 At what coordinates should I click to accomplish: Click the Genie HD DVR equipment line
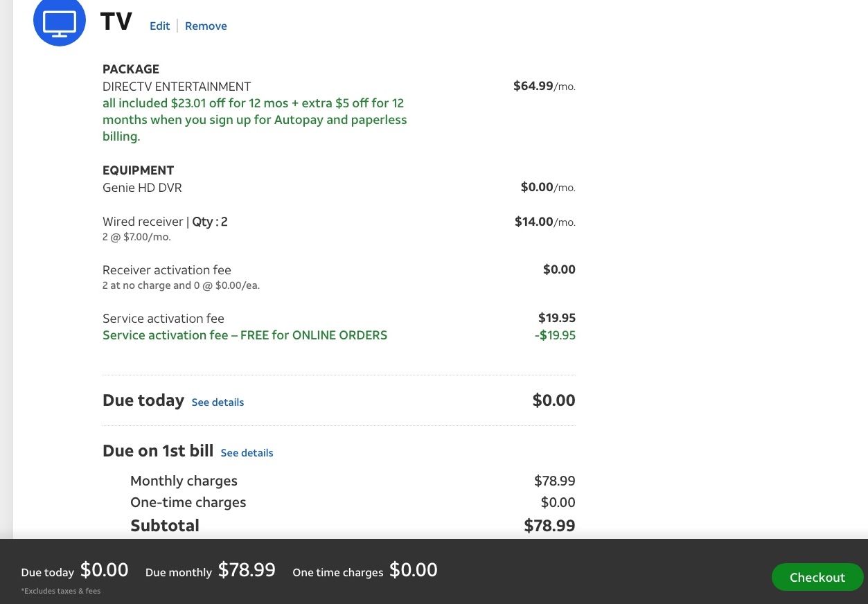click(x=142, y=188)
